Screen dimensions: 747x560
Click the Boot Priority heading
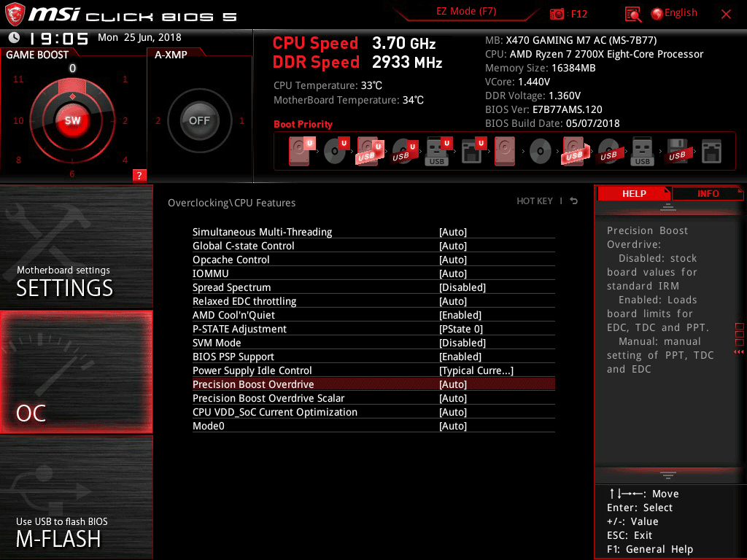point(303,124)
